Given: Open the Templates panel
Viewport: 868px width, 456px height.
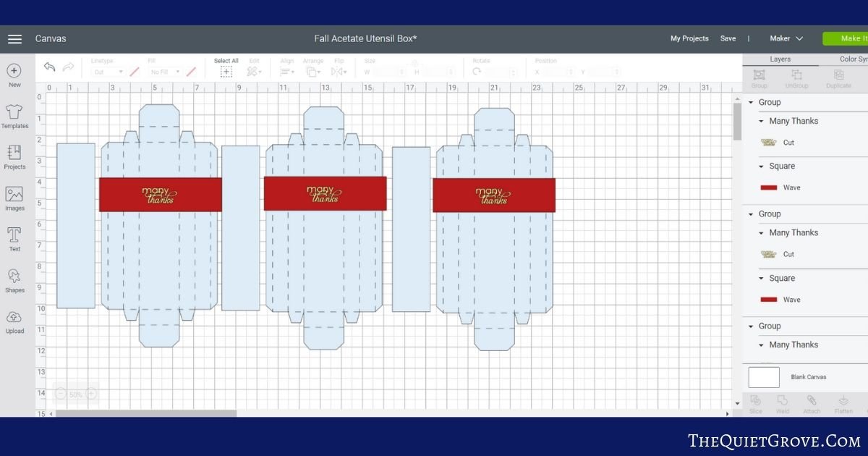Looking at the screenshot, I should click(14, 111).
